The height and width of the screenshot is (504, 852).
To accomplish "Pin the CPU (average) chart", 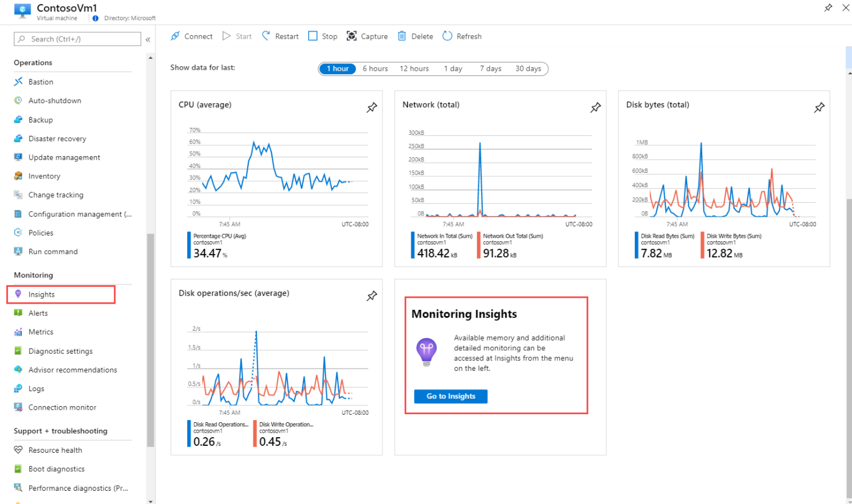I will (x=372, y=108).
